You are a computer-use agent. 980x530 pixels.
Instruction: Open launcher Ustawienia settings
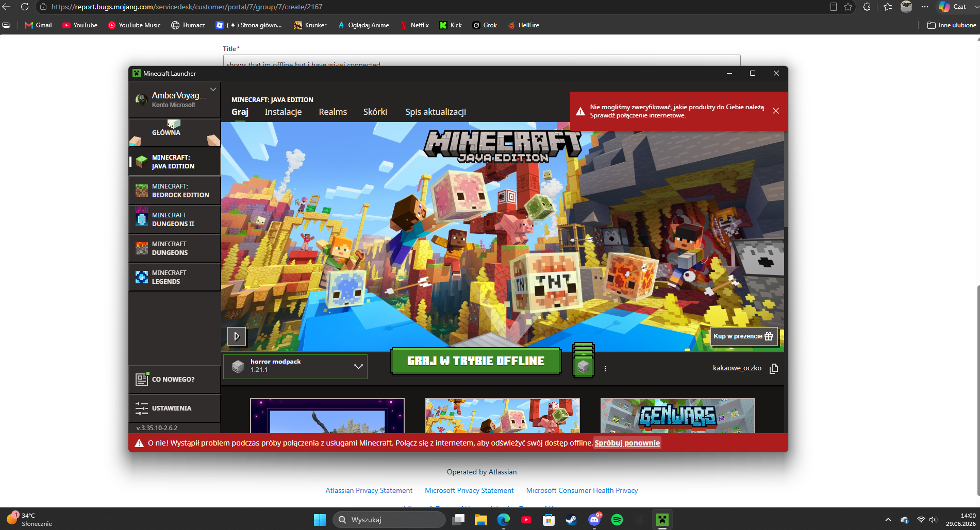coord(175,408)
